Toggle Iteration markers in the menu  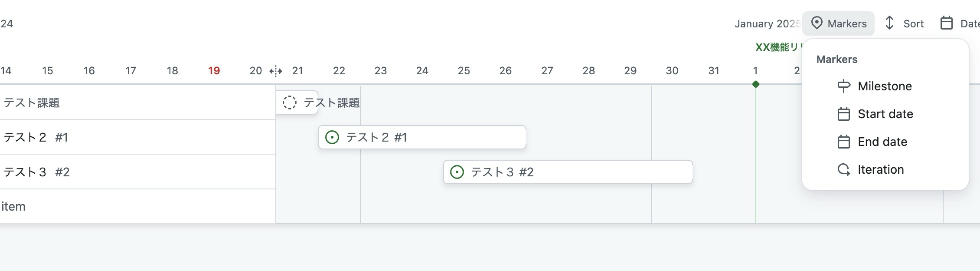(881, 169)
